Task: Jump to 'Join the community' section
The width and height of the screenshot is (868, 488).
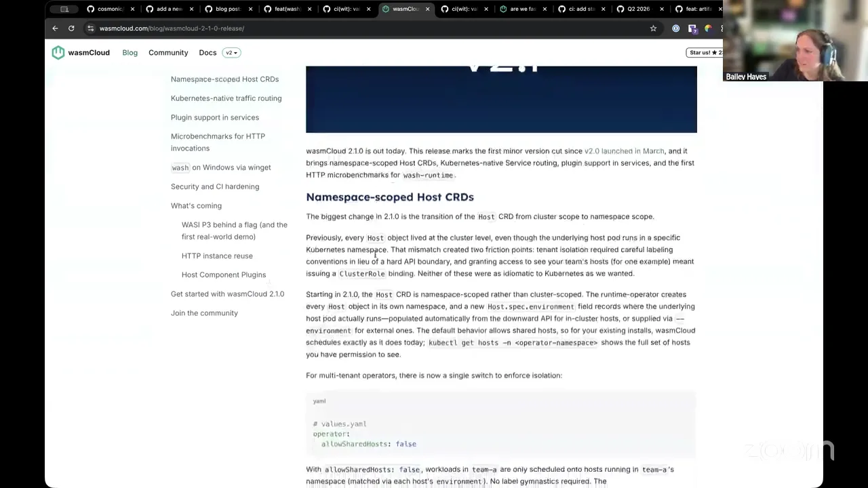Action: coord(204,312)
